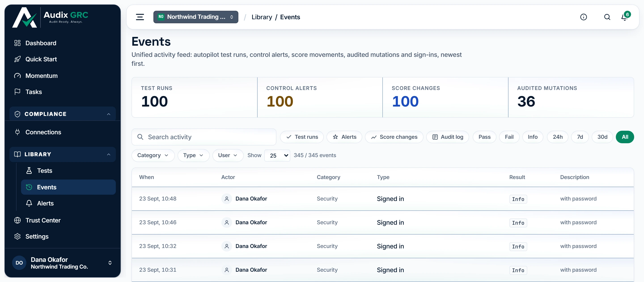Go to Tasks page
The image size is (644, 282).
(x=63, y=92)
